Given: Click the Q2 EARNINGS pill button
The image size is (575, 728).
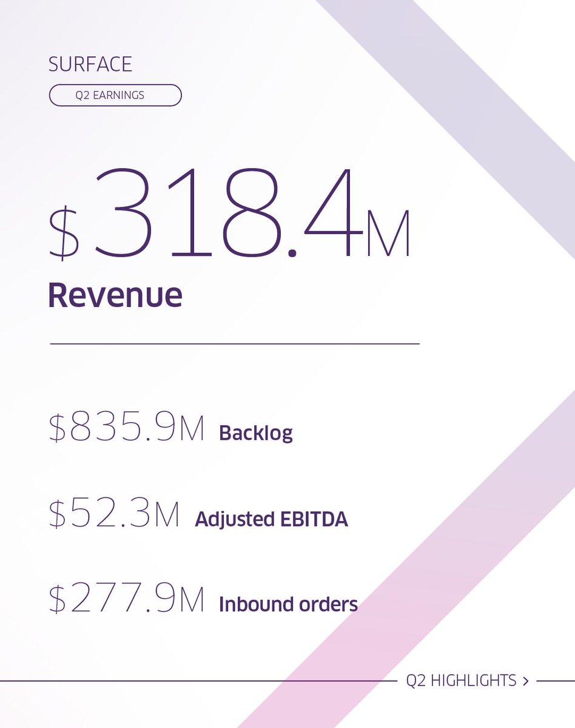Looking at the screenshot, I should coord(115,95).
